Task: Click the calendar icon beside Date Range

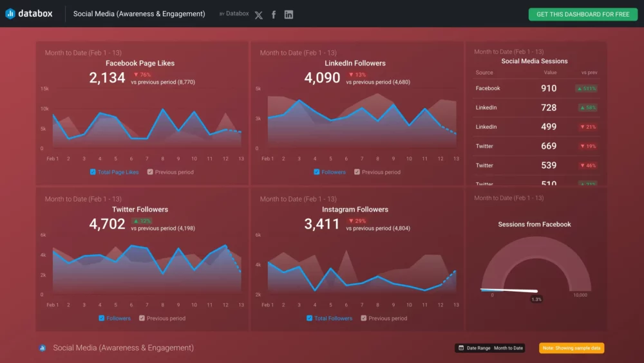Action: [460, 348]
